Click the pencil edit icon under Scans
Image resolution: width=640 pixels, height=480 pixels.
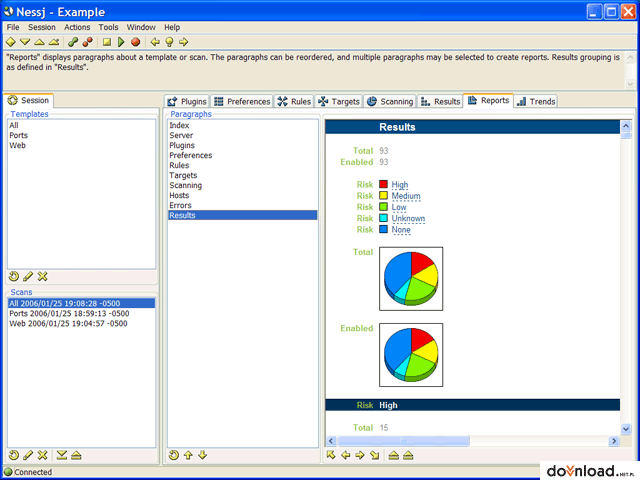28,455
